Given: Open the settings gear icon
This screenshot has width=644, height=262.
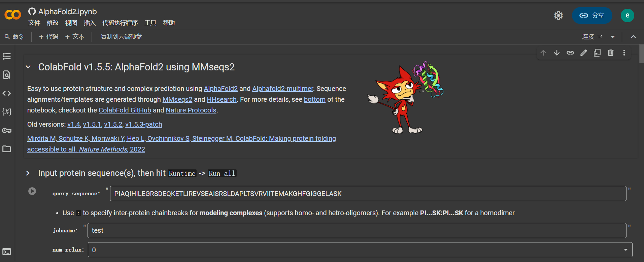Looking at the screenshot, I should click(558, 15).
